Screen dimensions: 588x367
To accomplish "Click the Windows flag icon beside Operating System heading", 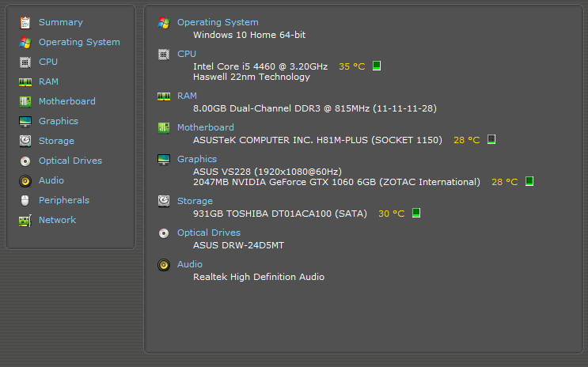I will coord(164,23).
